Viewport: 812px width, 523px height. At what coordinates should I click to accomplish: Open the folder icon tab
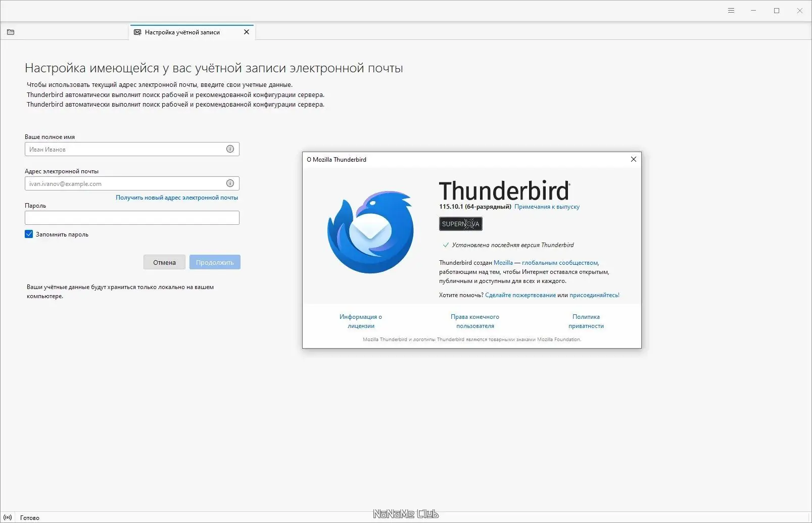click(x=11, y=32)
